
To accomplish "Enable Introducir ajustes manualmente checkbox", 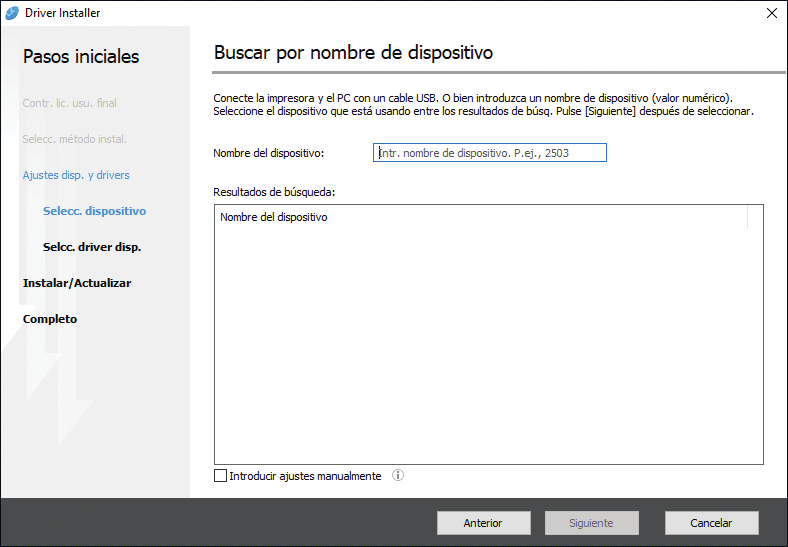I will pos(221,476).
